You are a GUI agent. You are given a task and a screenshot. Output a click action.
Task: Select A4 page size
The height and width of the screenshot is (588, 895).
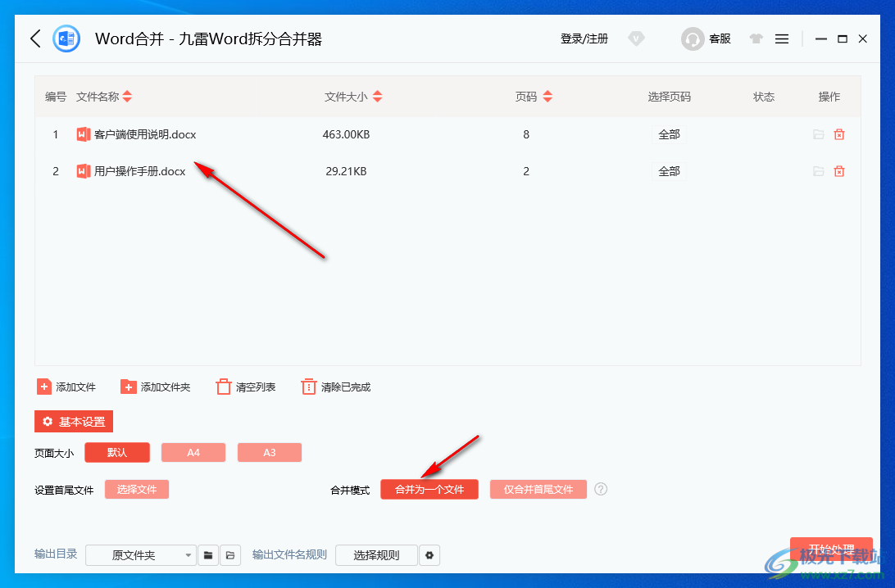pyautogui.click(x=193, y=452)
